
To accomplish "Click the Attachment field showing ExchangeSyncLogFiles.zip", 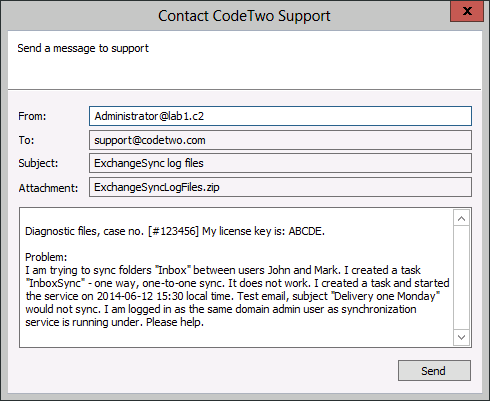I will (x=280, y=187).
